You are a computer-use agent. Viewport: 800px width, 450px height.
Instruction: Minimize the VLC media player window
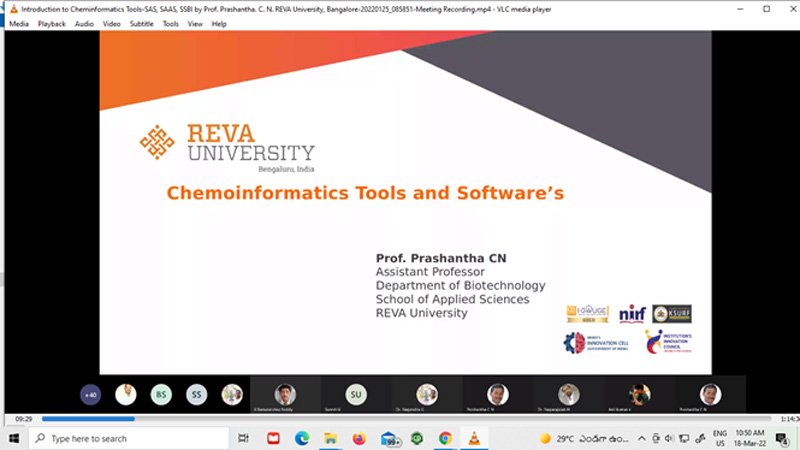[740, 9]
